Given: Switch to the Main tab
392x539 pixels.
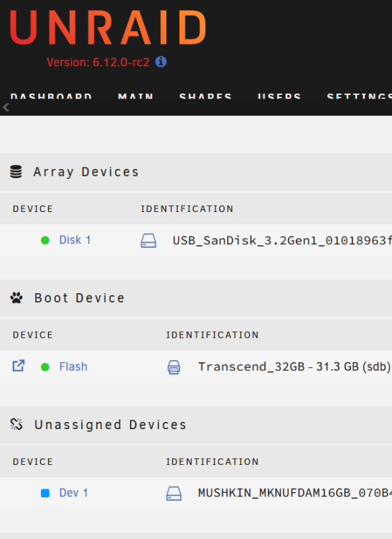Looking at the screenshot, I should pyautogui.click(x=136, y=96).
